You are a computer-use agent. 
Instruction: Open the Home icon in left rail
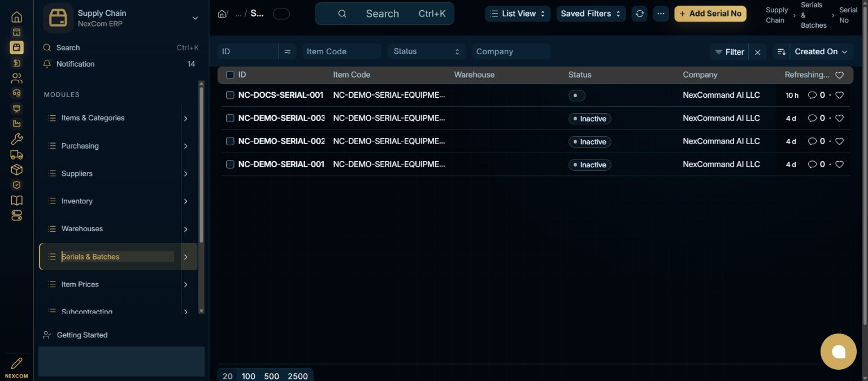16,17
